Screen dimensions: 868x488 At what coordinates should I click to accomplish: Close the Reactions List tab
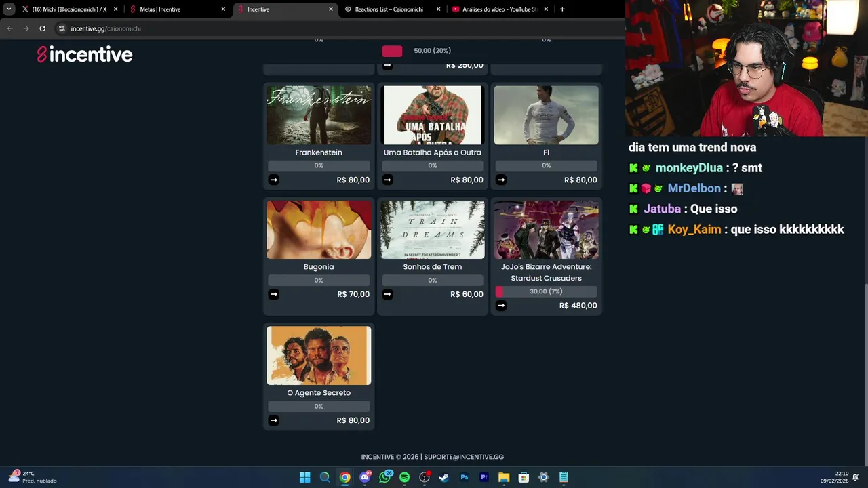tap(438, 9)
